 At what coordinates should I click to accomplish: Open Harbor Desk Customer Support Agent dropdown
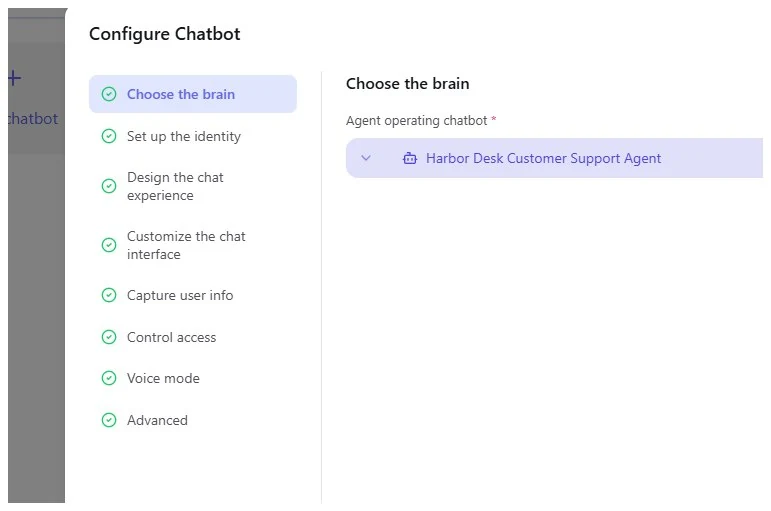554,158
